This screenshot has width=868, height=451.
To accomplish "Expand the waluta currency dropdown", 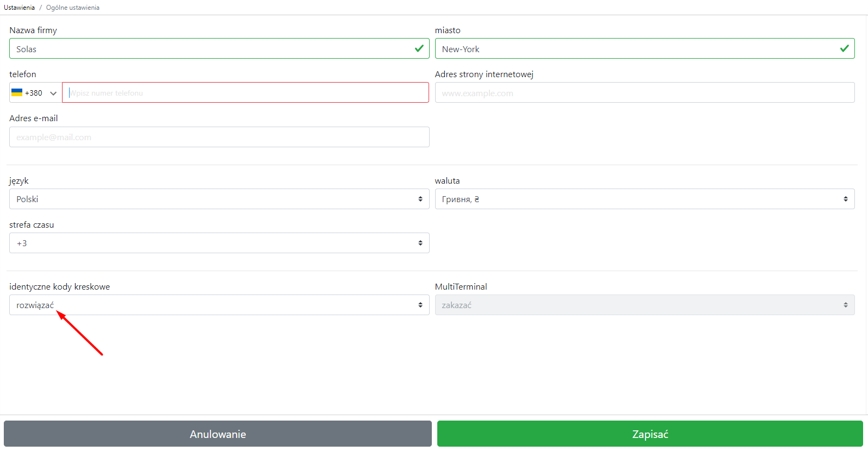I will 644,199.
